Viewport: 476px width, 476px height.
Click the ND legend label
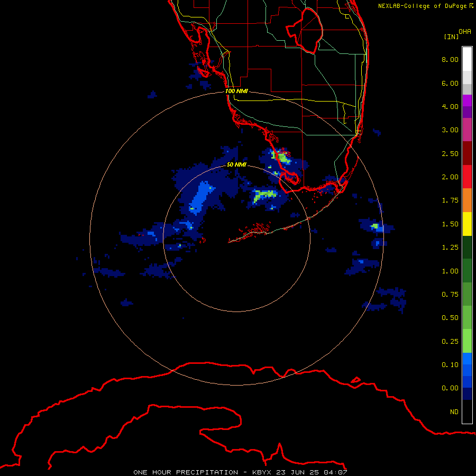[x=454, y=412]
